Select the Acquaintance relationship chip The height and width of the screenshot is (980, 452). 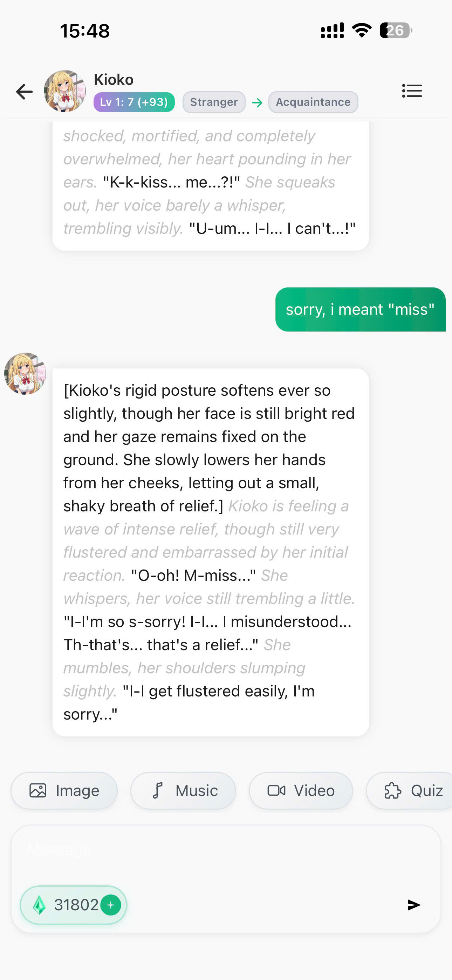click(x=313, y=102)
